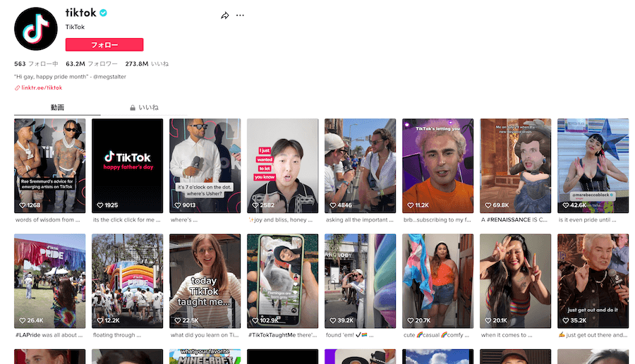Screen dimensions: 635x364
Task: Open the trans flag video with 20.7K likes
Action: pyautogui.click(x=437, y=281)
